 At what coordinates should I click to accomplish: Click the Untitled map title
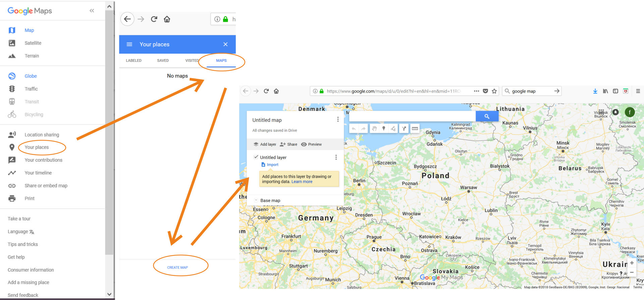click(x=267, y=120)
